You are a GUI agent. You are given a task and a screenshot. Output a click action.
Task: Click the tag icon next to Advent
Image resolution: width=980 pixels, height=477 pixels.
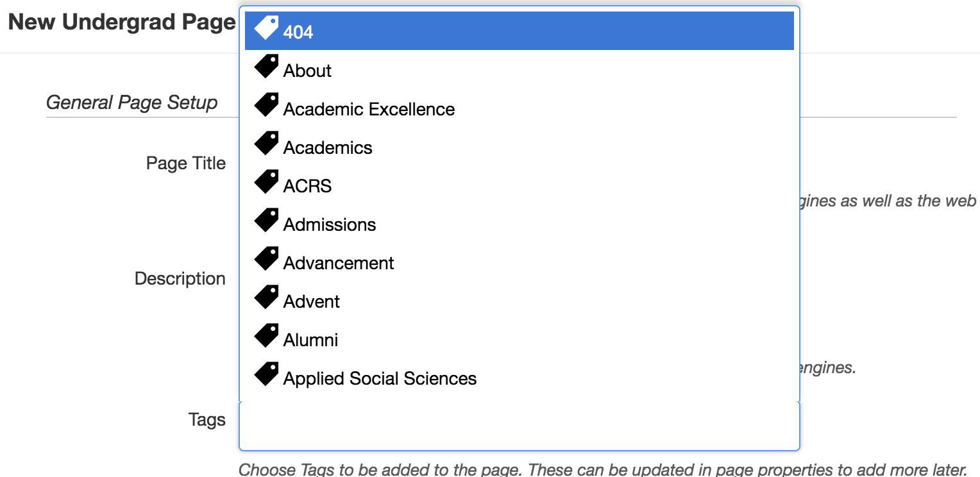coord(266,297)
